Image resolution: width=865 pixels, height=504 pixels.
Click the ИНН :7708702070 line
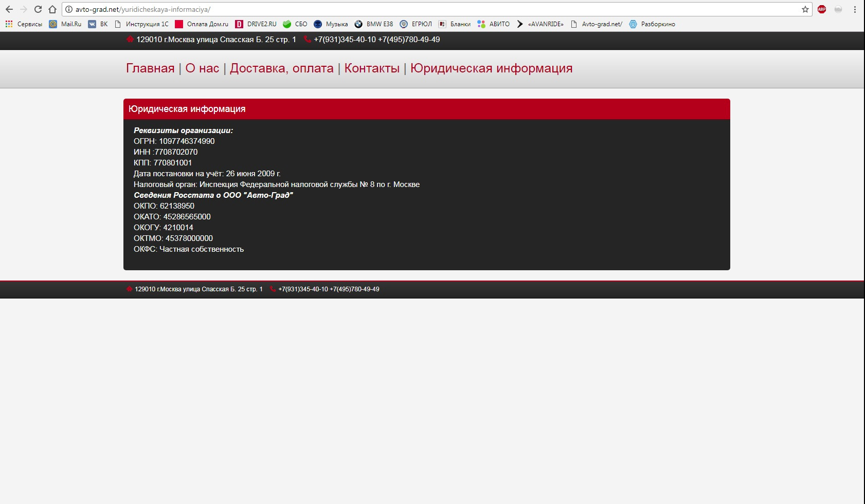[x=166, y=152]
